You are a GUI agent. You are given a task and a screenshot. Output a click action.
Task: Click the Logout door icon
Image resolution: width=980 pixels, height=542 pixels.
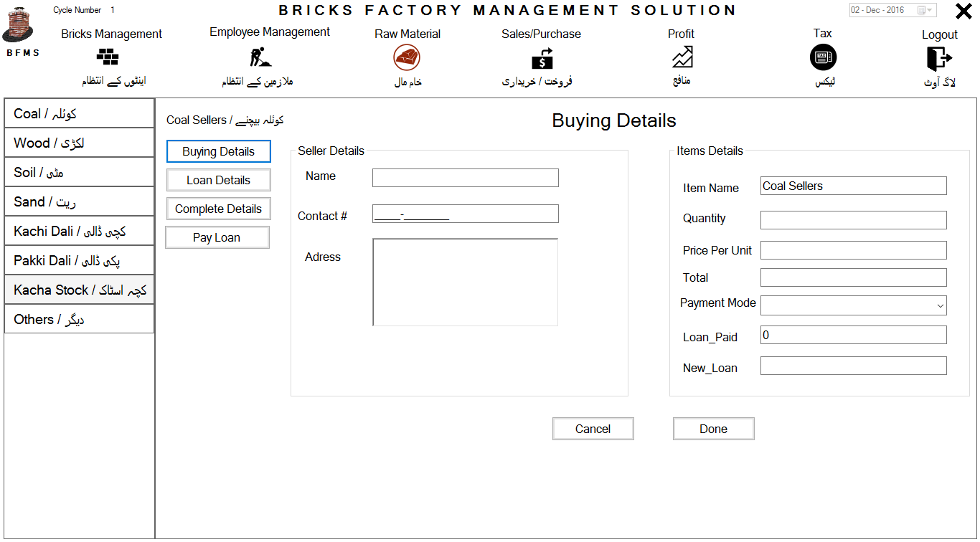pos(939,57)
